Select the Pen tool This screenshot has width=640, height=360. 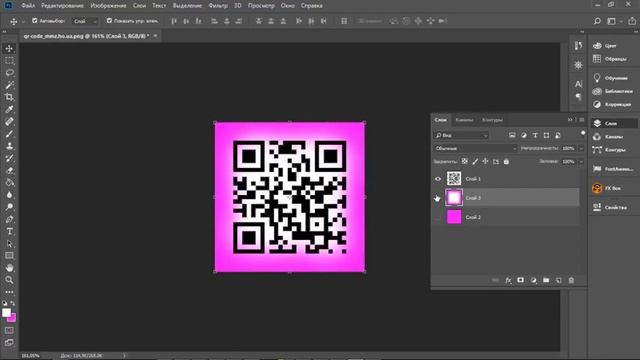9,219
